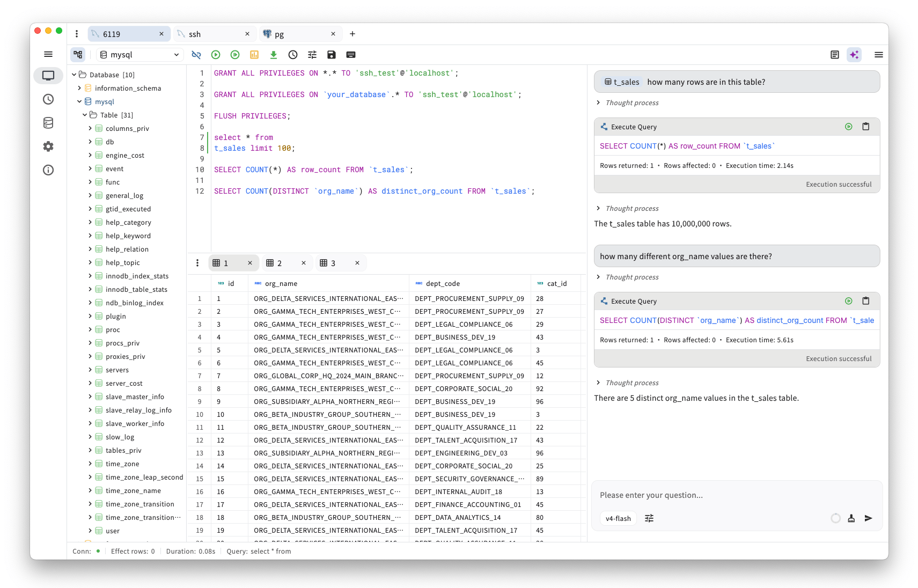Open the notes panel icon at top right

pyautogui.click(x=835, y=55)
